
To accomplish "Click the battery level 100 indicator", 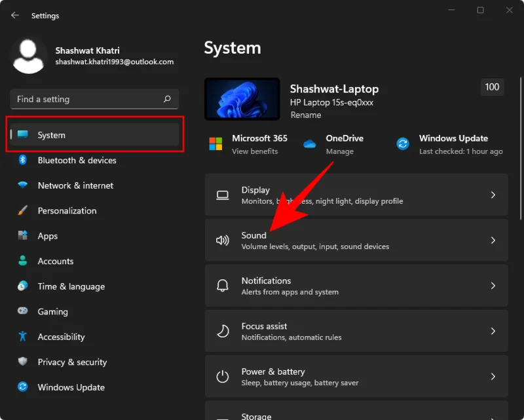I will (492, 86).
